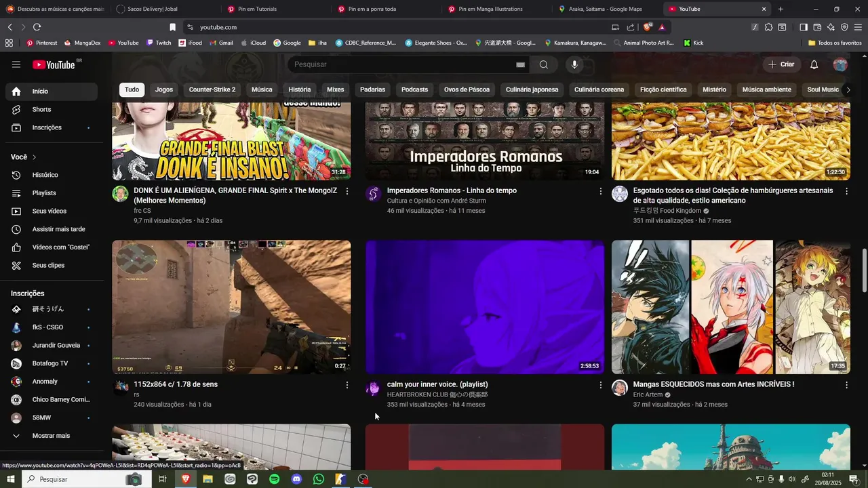The width and height of the screenshot is (868, 488).
Task: Open Assistir mais tarde
Action: [x=52, y=229]
